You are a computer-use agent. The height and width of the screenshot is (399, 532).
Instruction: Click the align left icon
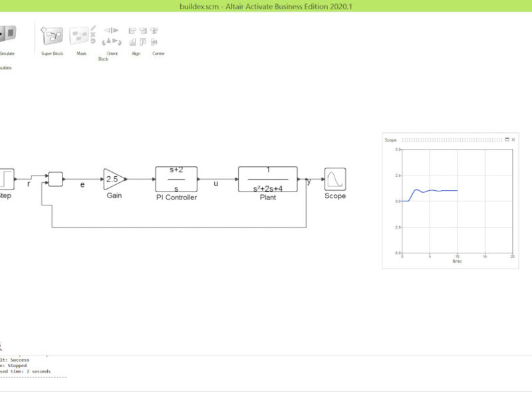pos(132,31)
